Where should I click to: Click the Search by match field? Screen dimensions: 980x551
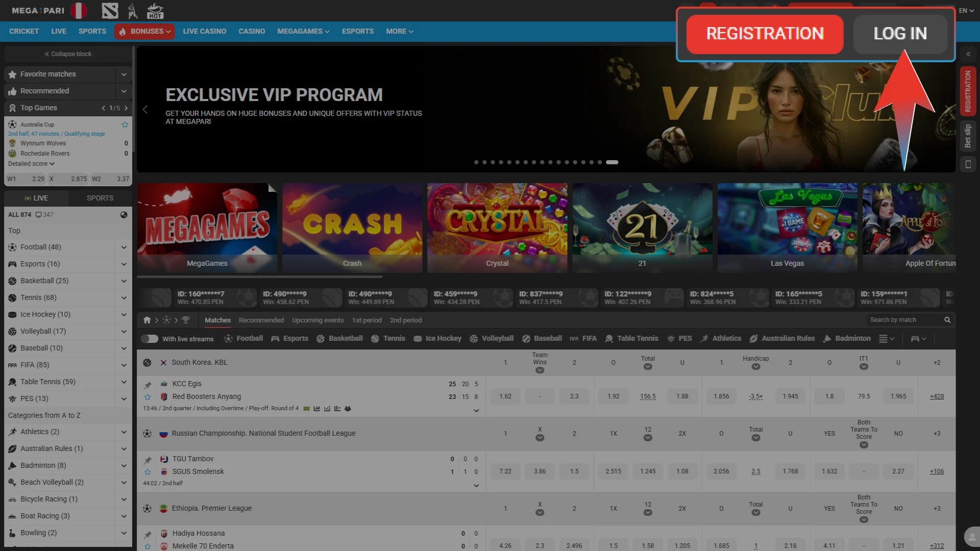pos(910,320)
